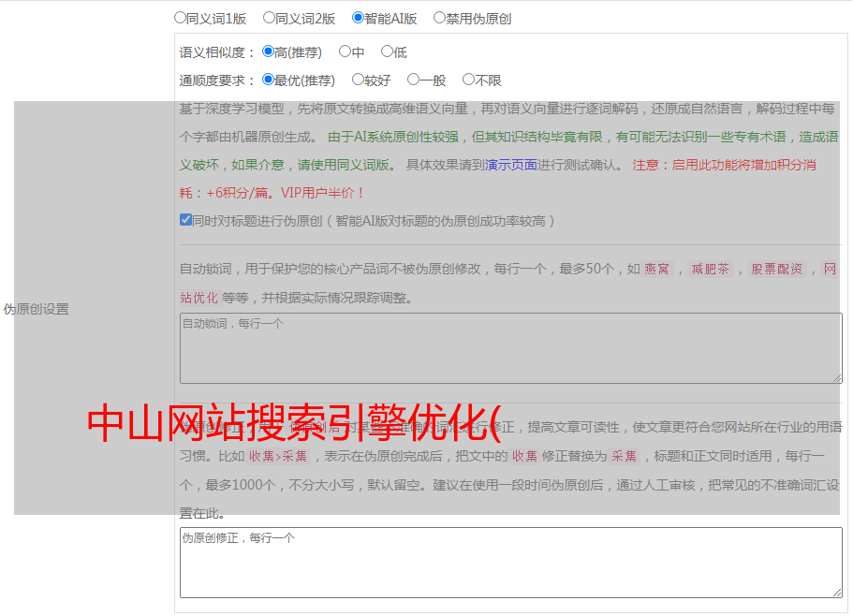The image size is (853, 616).
Task: Click the red 中山网站搜索引擎优化 overlay text
Action: click(x=295, y=424)
